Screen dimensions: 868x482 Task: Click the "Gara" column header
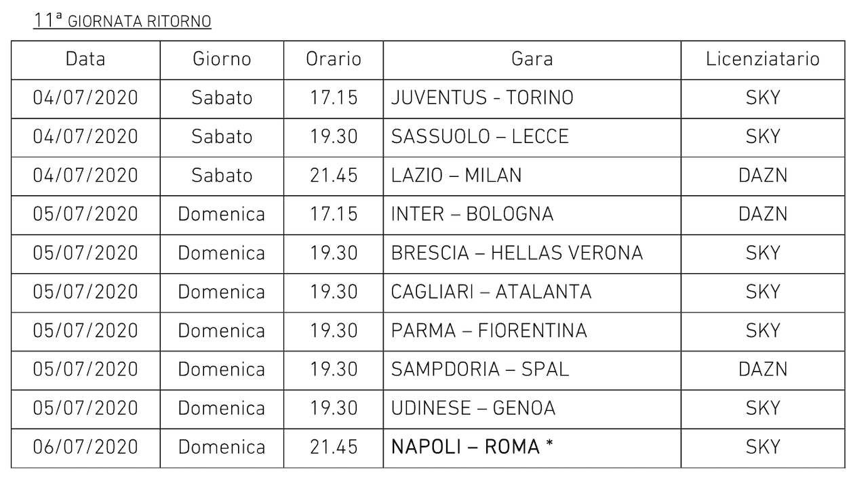tap(532, 59)
